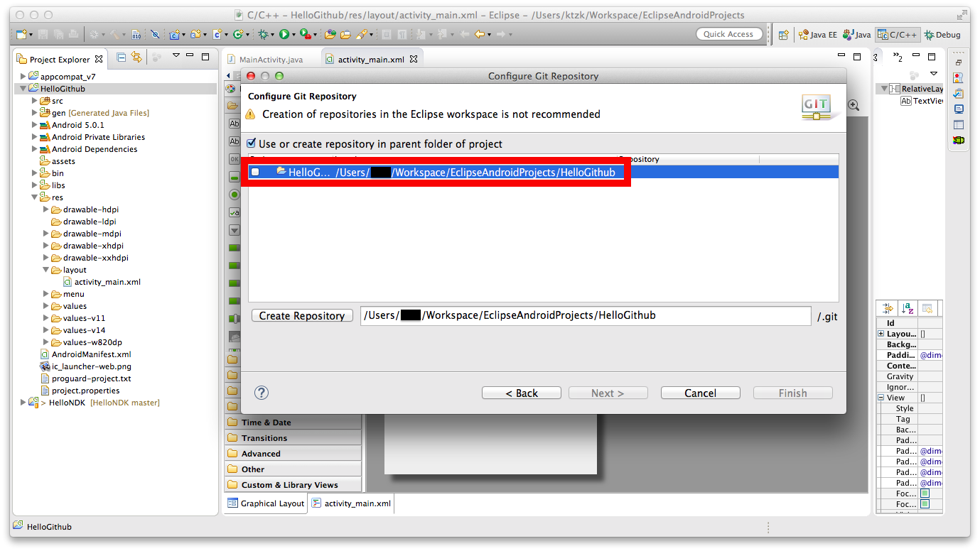The width and height of the screenshot is (980, 551).
Task: Select AndroidManifest.xml in Project Explorer
Action: coord(85,354)
